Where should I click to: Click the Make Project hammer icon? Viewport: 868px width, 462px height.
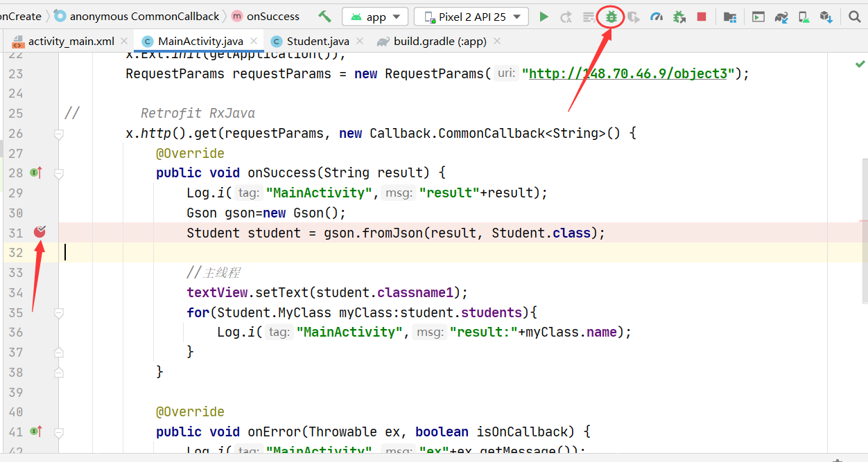point(324,17)
